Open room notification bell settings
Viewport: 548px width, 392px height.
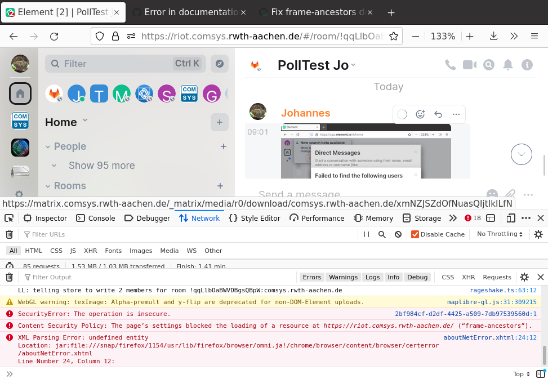coord(508,65)
